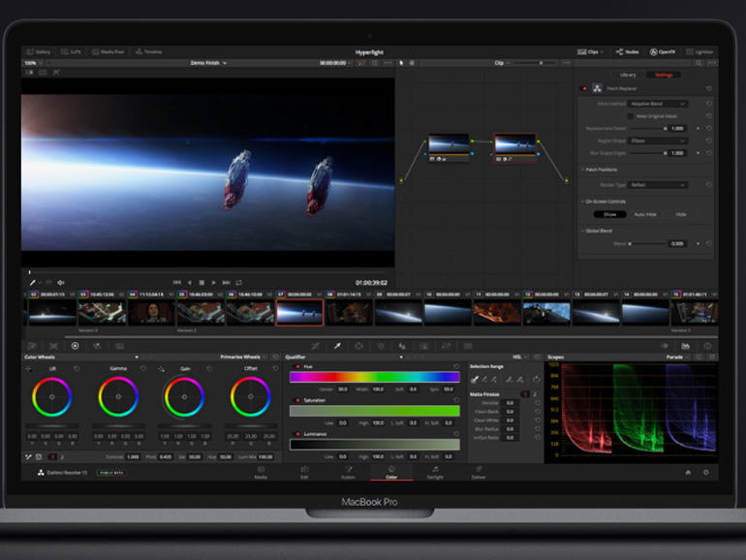The height and width of the screenshot is (560, 746).
Task: Play the viewer in reverse
Action: click(189, 283)
